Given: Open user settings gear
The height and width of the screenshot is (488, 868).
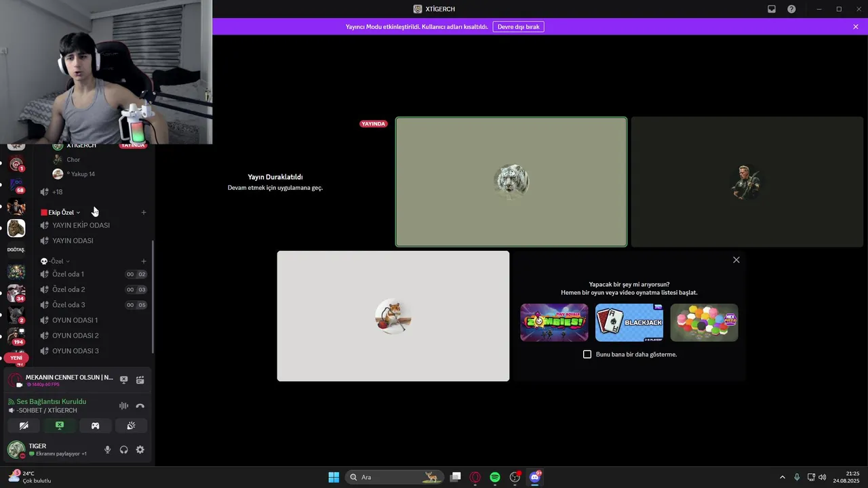Looking at the screenshot, I should click(140, 450).
